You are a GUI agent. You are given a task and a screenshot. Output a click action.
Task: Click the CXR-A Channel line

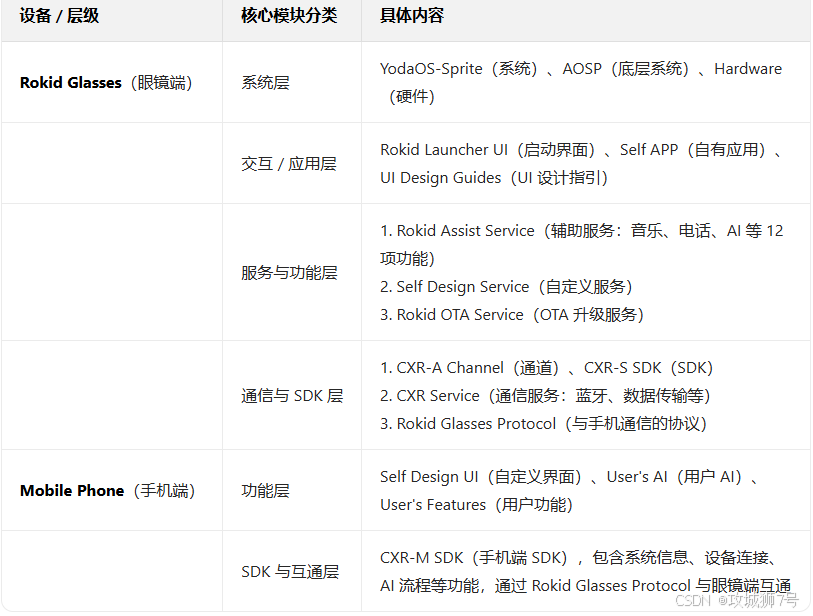click(x=546, y=368)
